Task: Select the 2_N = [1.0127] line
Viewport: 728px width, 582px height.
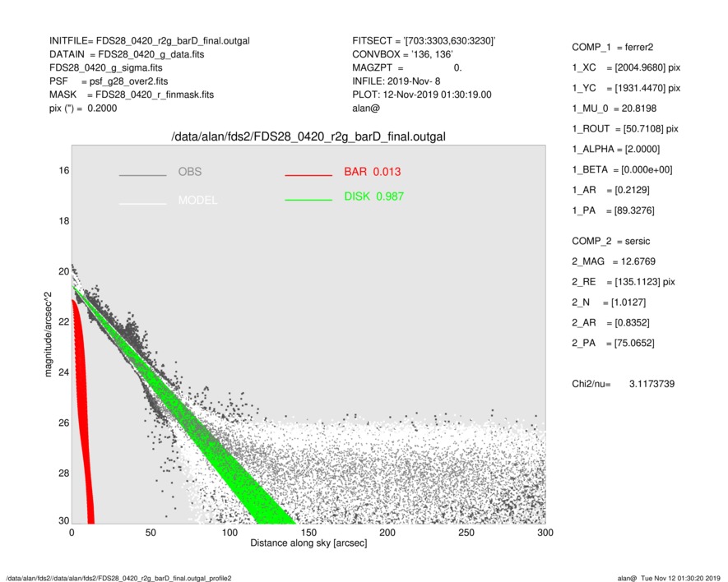Action: 609,303
